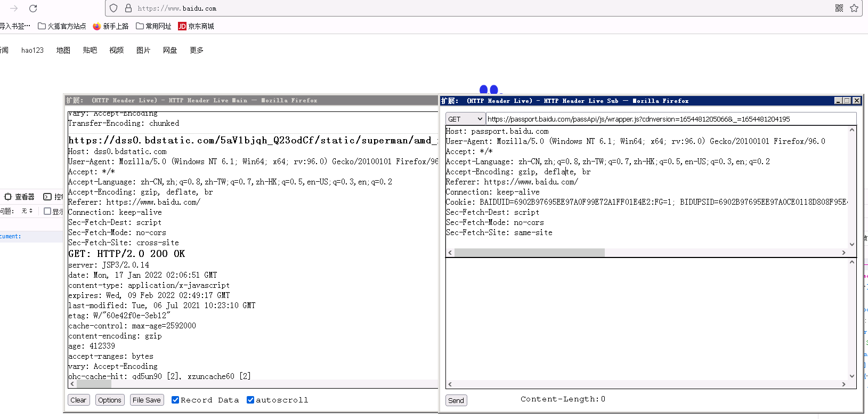Toggle the Record Data checkbox
868x419 pixels.
175,400
